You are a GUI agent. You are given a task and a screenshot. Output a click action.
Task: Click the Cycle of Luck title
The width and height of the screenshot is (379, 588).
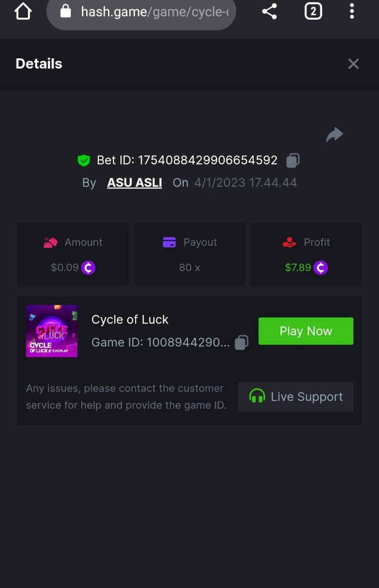(130, 319)
